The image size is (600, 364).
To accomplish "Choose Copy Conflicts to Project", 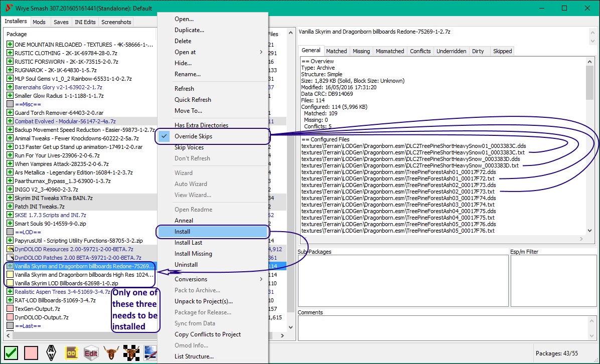I will coord(212,334).
